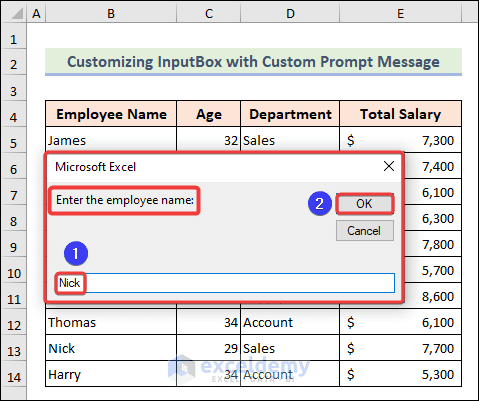Viewport: 479px width, 401px height.
Task: Select James's department cell 'Sales'
Action: (290, 140)
